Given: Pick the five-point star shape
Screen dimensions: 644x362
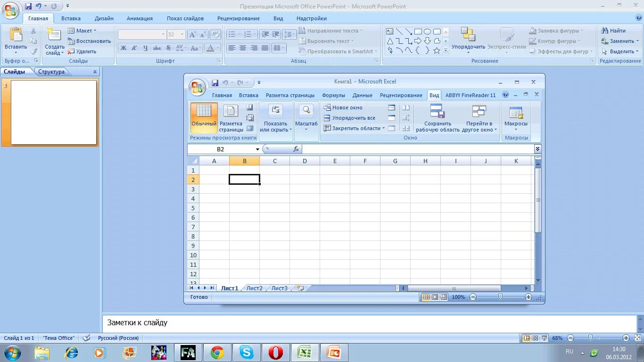Looking at the screenshot, I should (437, 50).
